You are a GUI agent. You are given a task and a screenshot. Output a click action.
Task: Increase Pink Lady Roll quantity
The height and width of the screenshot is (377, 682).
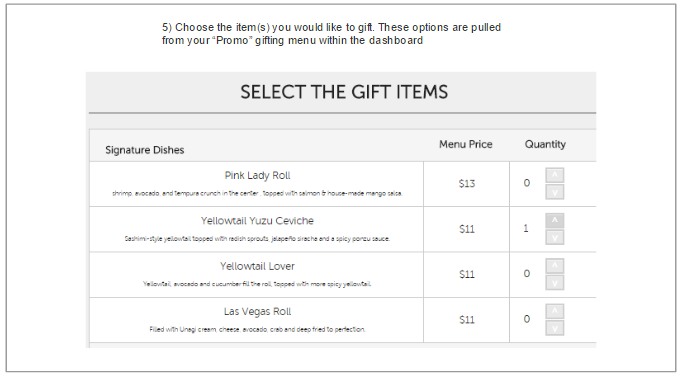555,175
